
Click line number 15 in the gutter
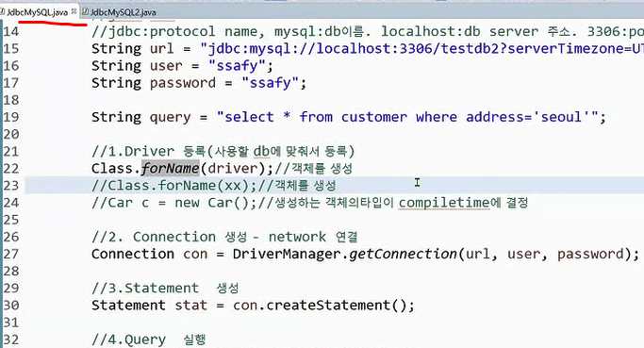pyautogui.click(x=11, y=49)
